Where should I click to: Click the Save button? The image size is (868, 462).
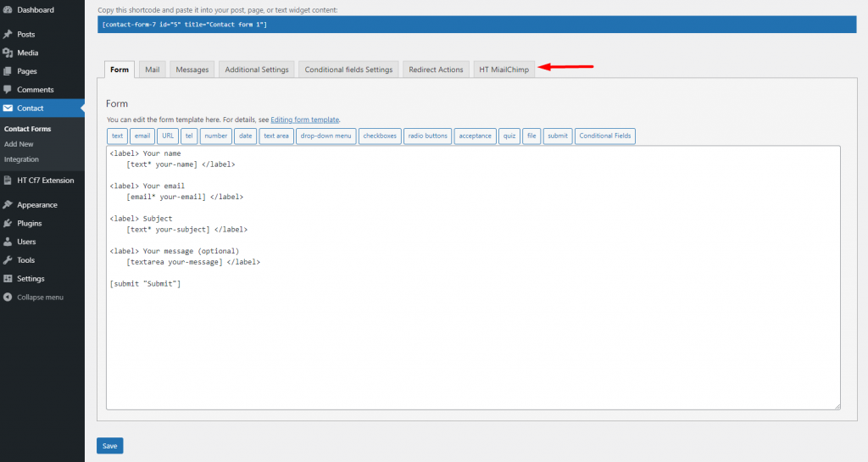tap(109, 446)
